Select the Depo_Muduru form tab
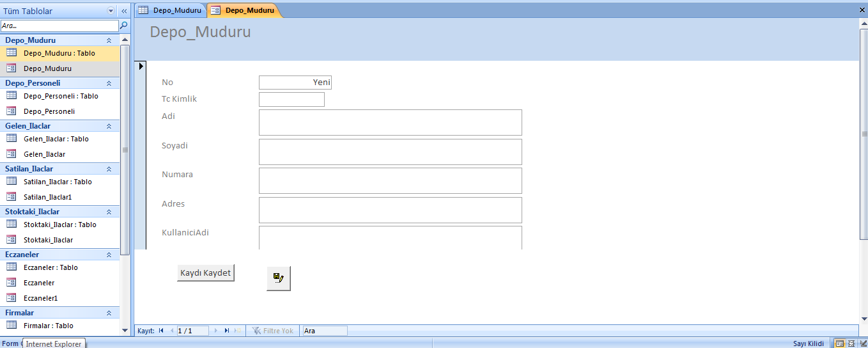This screenshot has height=348, width=868. [244, 10]
